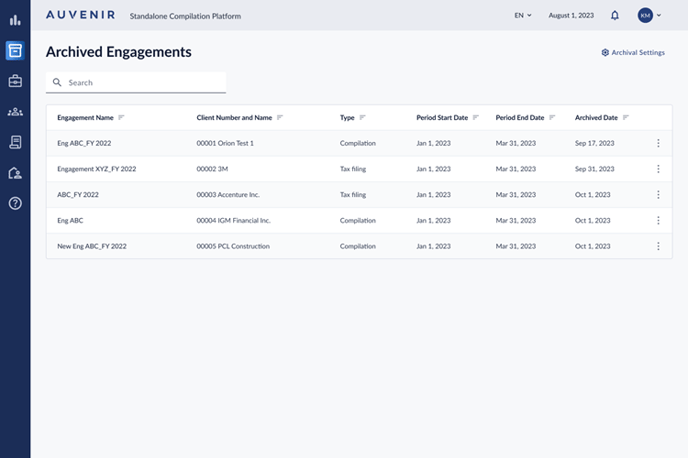The image size is (688, 458).
Task: Open the dashboard bar chart sidebar icon
Action: (x=15, y=19)
